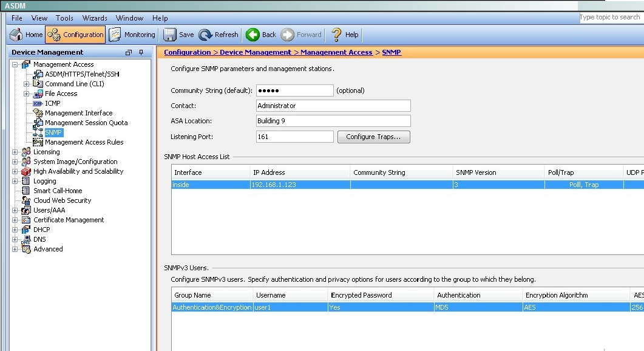644x351 pixels.
Task: Select the Cloud Web Security icon
Action: coord(26,200)
